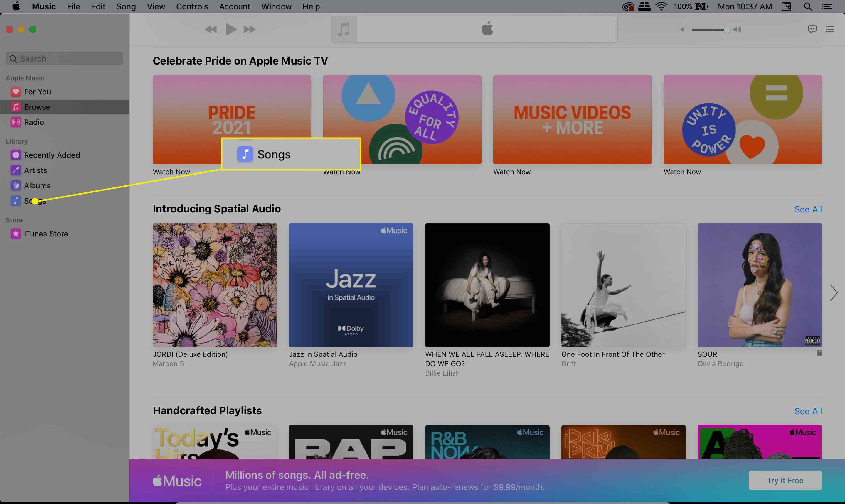Click the For You heart icon
The height and width of the screenshot is (504, 845).
[x=16, y=92]
